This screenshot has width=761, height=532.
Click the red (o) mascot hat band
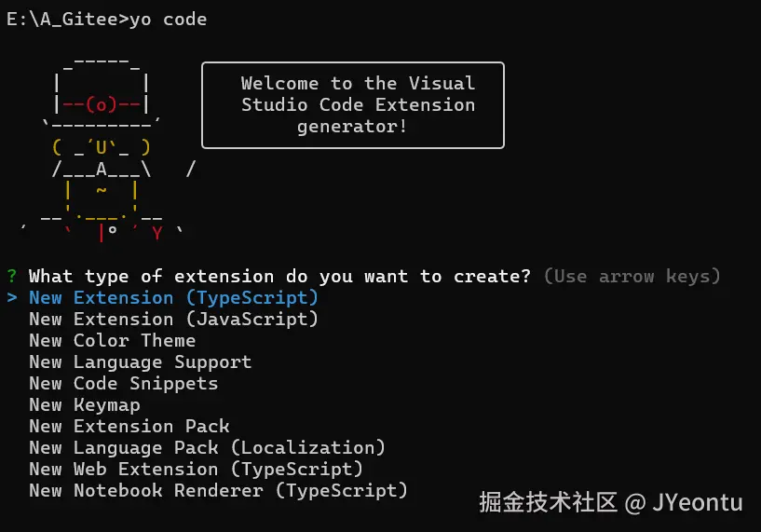point(101,104)
